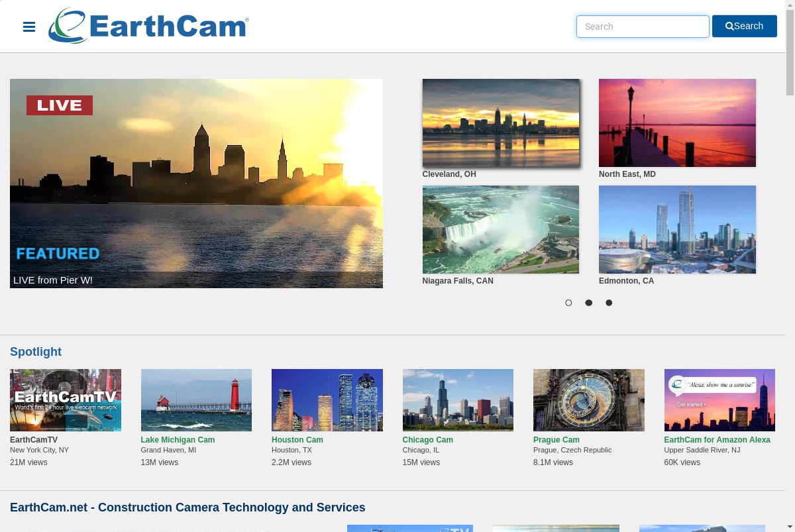The height and width of the screenshot is (532, 795).
Task: Click the Prague Cam link
Action: (556, 440)
